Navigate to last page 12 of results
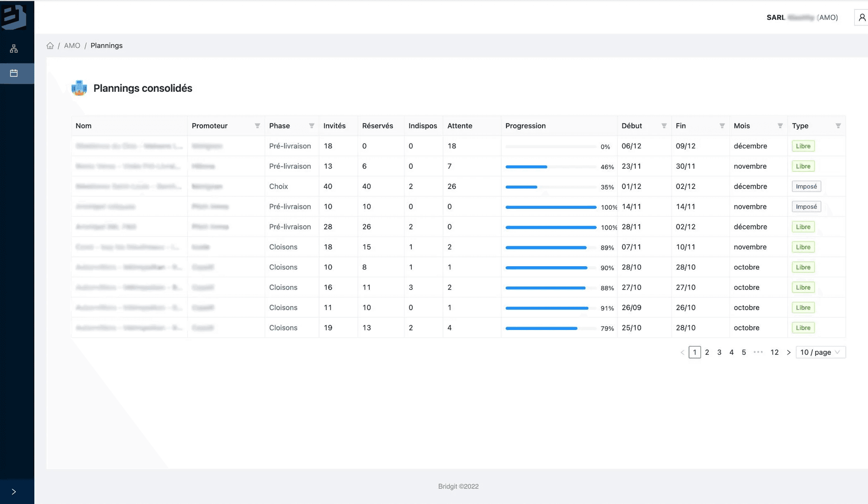Screen dimensions: 868x504 pyautogui.click(x=774, y=352)
